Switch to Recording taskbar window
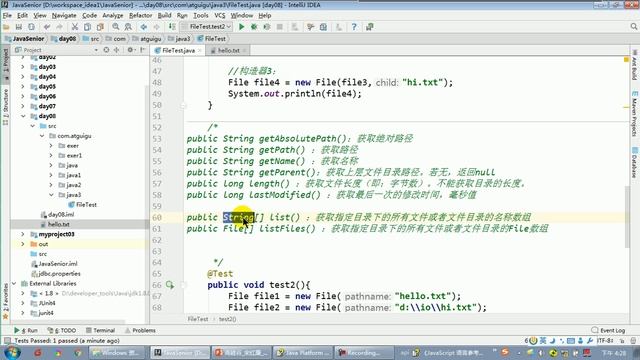Viewport: 640px width, 360px height. [364, 353]
